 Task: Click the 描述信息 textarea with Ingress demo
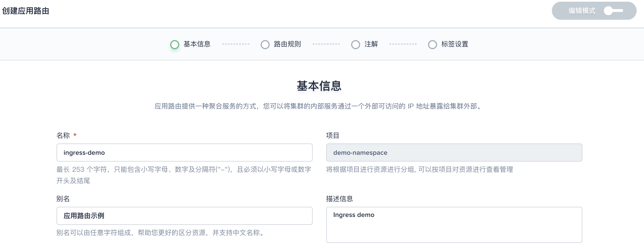click(454, 225)
